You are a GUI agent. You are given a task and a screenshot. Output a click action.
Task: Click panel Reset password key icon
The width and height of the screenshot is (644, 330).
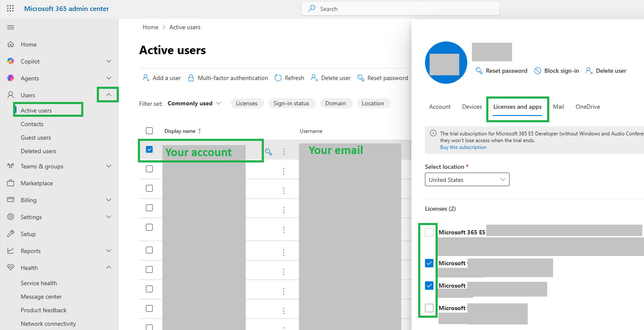pos(479,71)
